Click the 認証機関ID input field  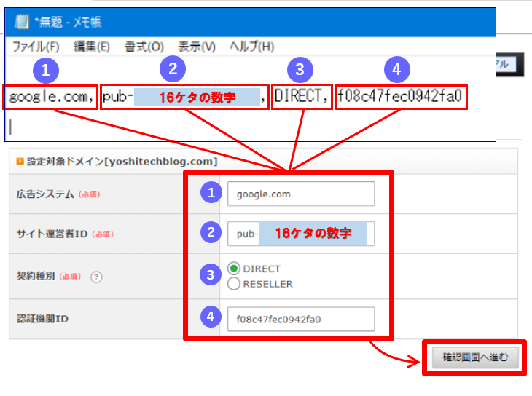click(301, 319)
